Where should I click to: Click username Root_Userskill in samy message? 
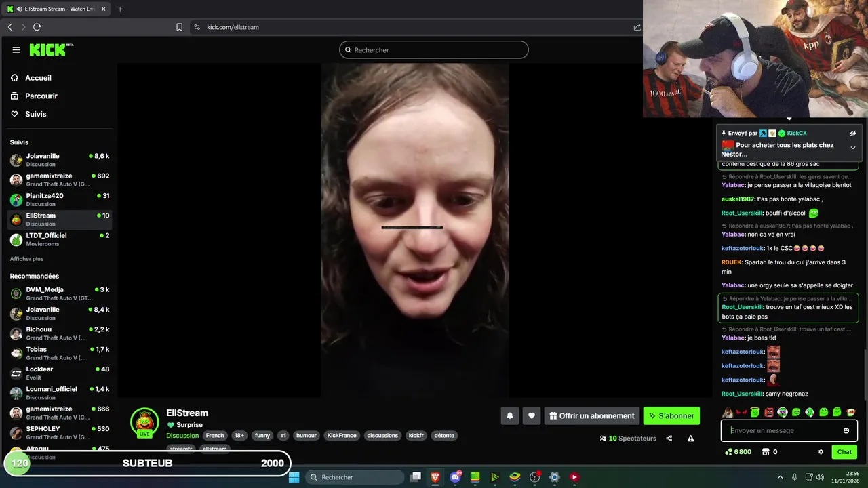click(742, 394)
